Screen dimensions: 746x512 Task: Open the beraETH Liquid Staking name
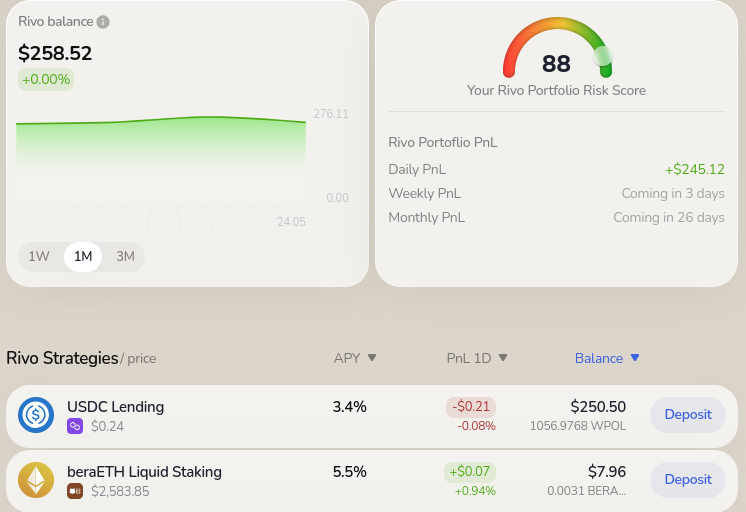[144, 472]
